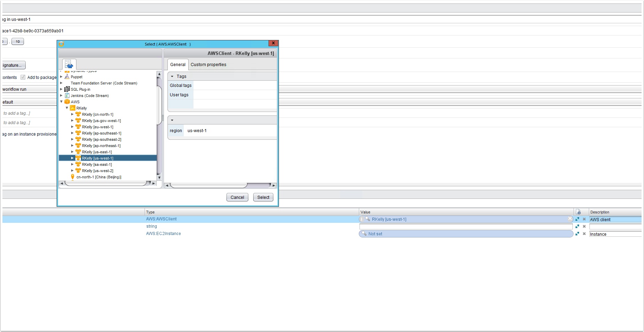Expand the RKelly [us-east-1] node
Screen dimensions: 644x332
click(72, 152)
